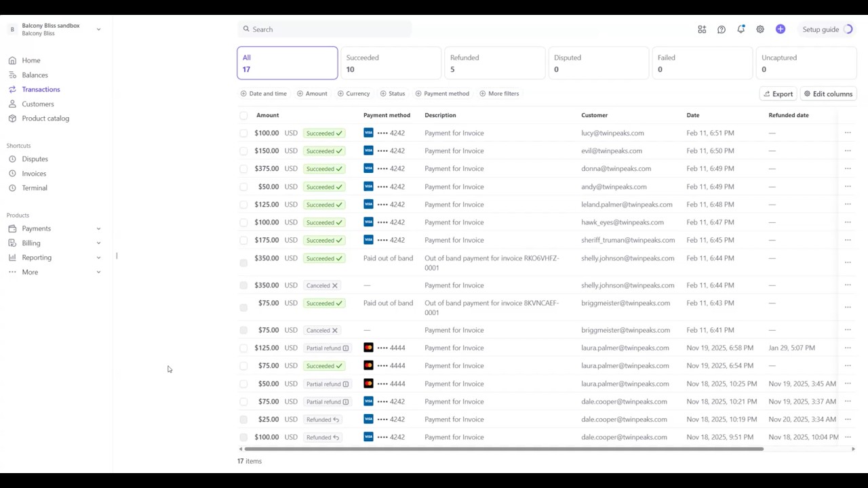868x488 pixels.
Task: Select the All 17 tab
Action: point(288,63)
